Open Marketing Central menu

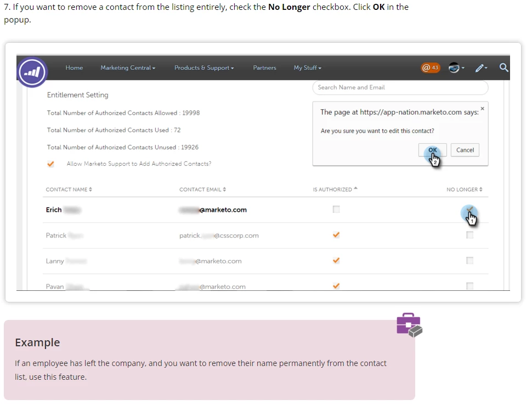[x=128, y=67]
